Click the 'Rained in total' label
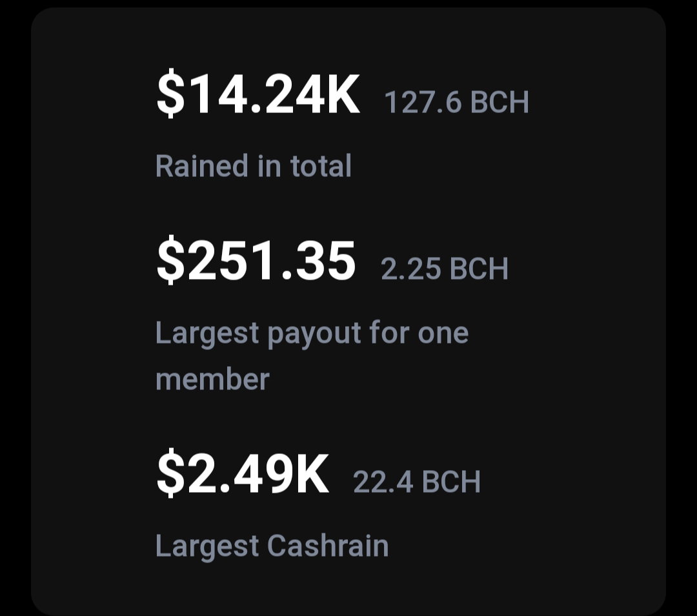 click(x=254, y=166)
